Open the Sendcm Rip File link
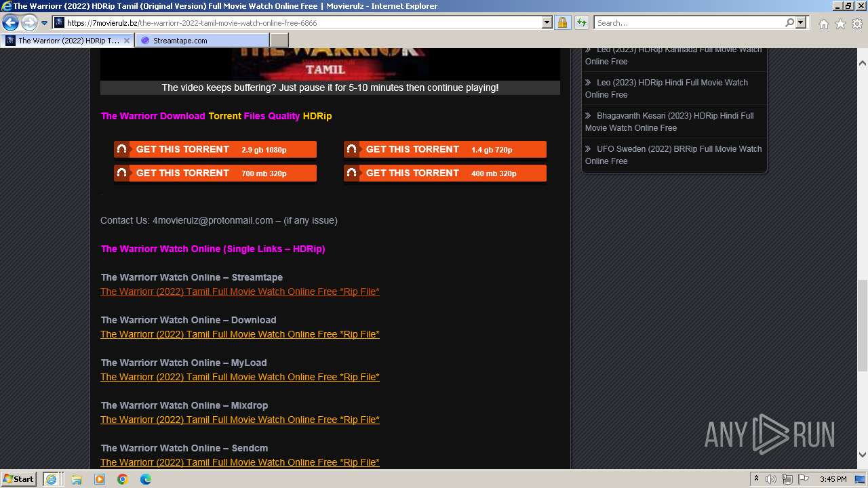Screen dimensions: 868x488 point(240,462)
